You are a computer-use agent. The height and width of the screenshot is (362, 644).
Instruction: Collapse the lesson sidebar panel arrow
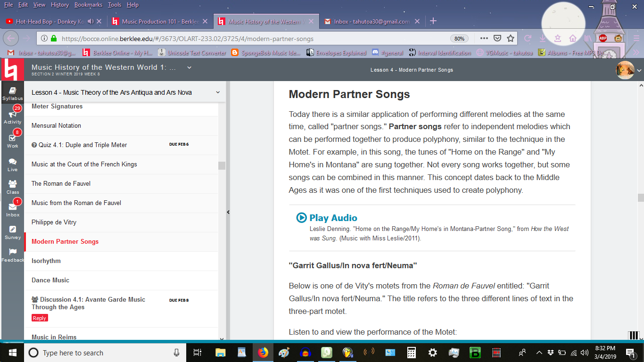tap(228, 213)
